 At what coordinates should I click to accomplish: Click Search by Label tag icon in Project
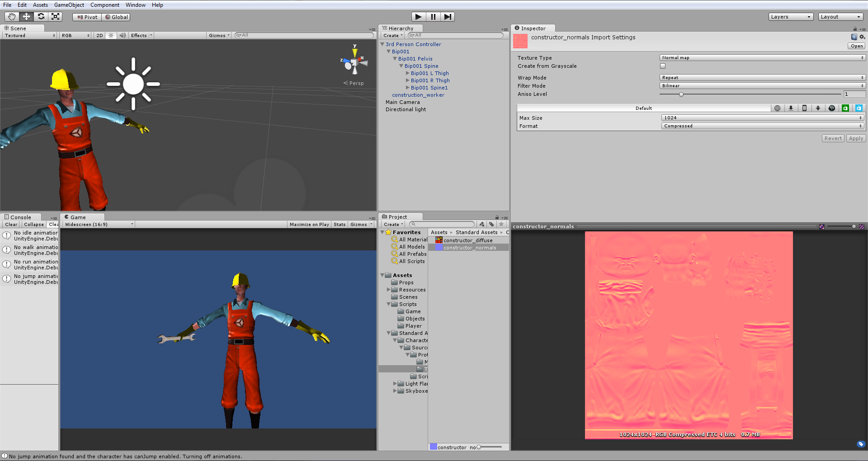tap(491, 224)
